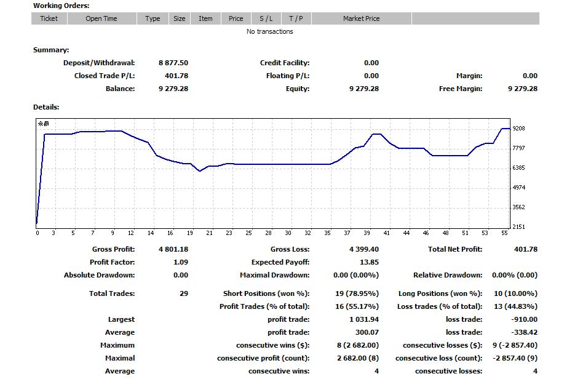Click the Total Net Profit label
Viewport: 588px width, 379px height.
coord(455,249)
